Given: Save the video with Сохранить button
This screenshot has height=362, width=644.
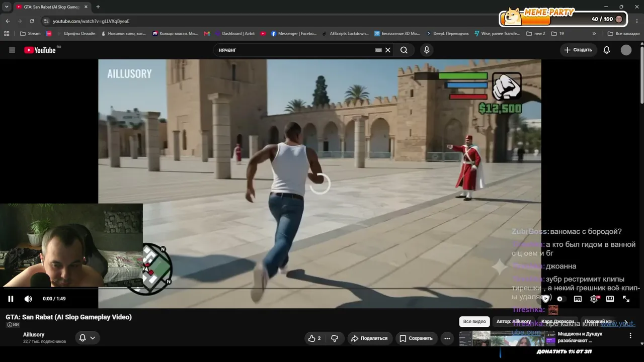Looking at the screenshot, I should coord(416,338).
